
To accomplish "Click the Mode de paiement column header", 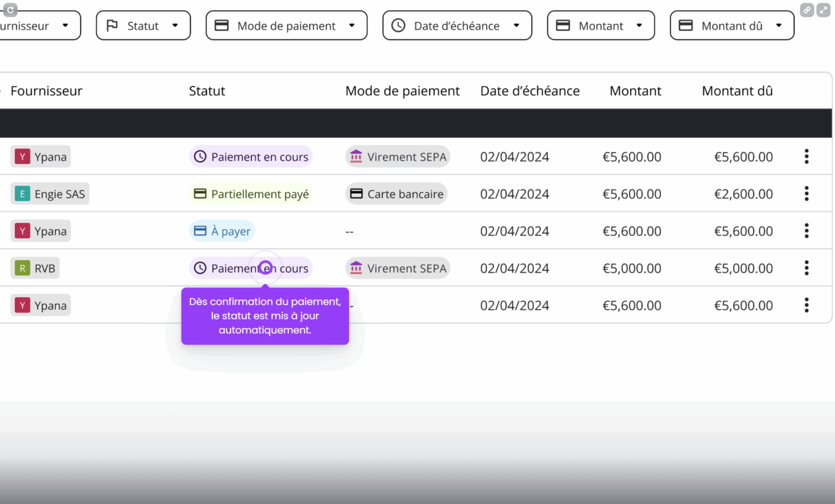I will [x=402, y=91].
